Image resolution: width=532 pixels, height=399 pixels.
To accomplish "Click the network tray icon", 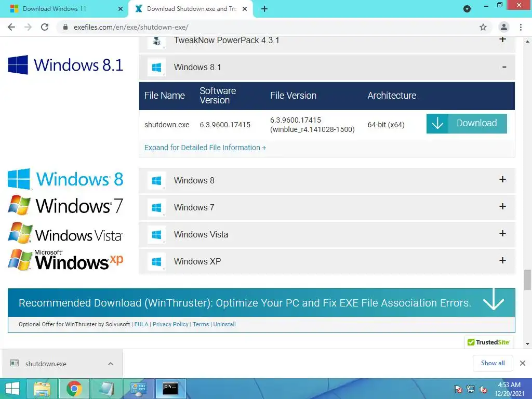I will [471, 389].
